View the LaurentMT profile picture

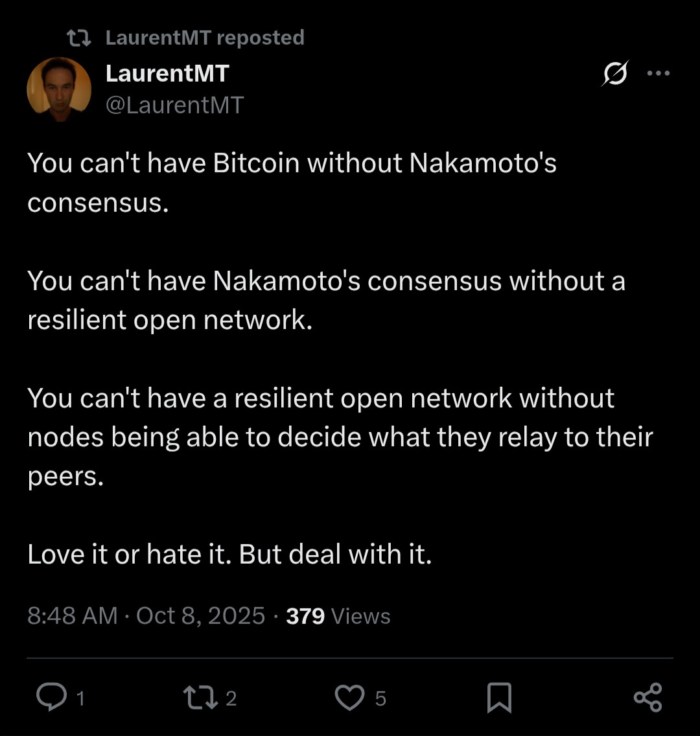click(58, 89)
